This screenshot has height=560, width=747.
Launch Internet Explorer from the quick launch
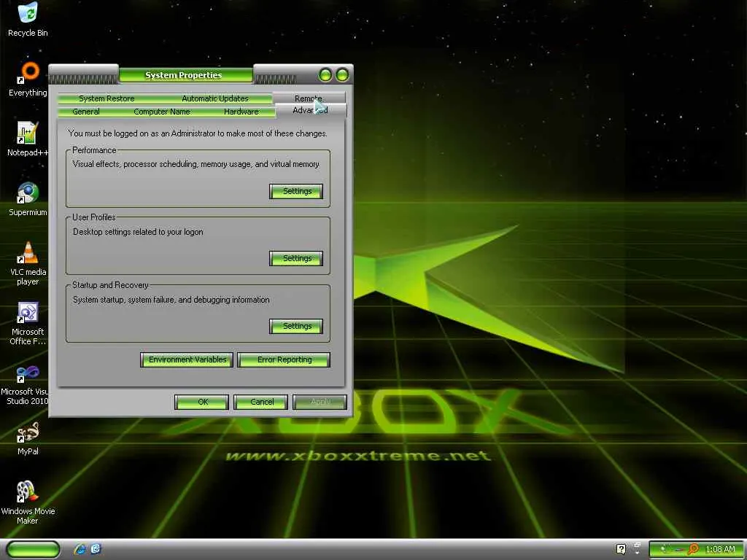point(80,549)
